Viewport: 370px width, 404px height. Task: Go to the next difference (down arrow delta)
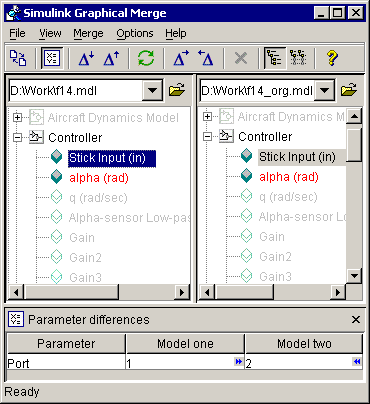click(86, 58)
